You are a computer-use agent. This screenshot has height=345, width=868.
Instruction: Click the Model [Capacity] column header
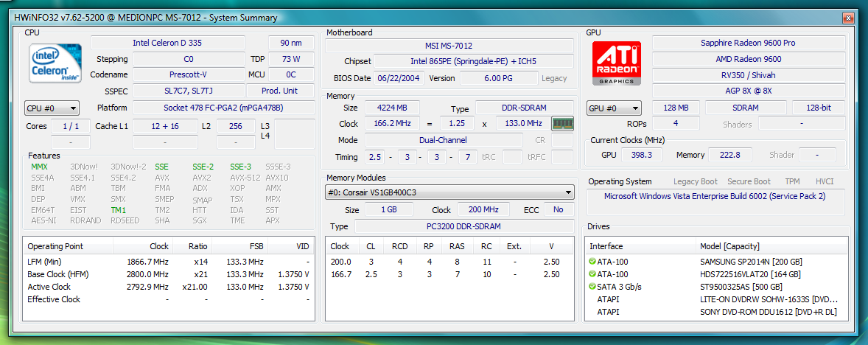click(729, 246)
